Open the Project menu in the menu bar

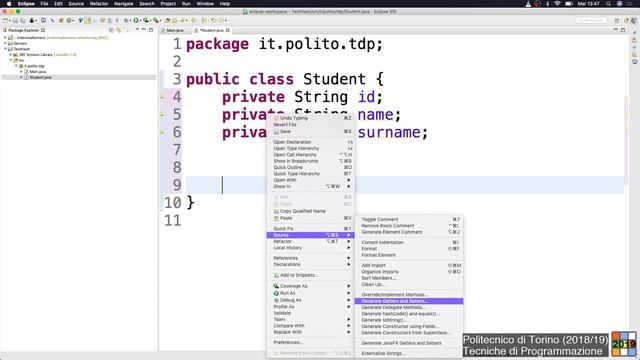(x=168, y=4)
